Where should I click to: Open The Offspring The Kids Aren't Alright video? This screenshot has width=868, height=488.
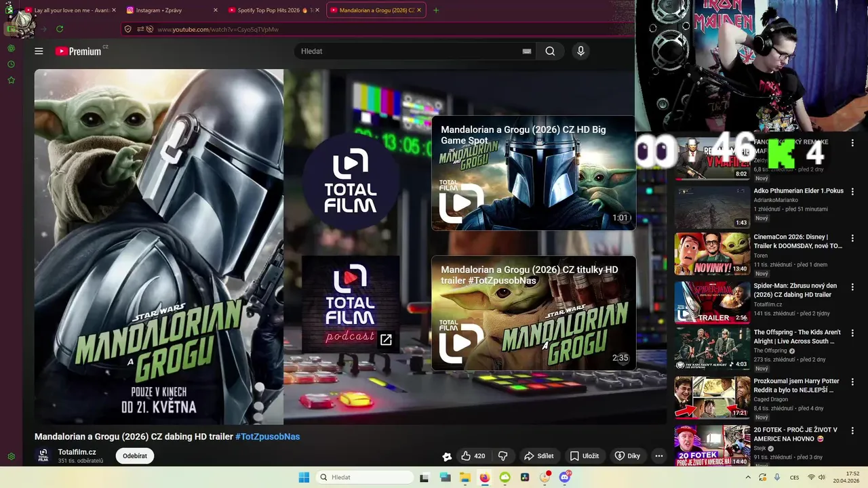click(x=797, y=337)
